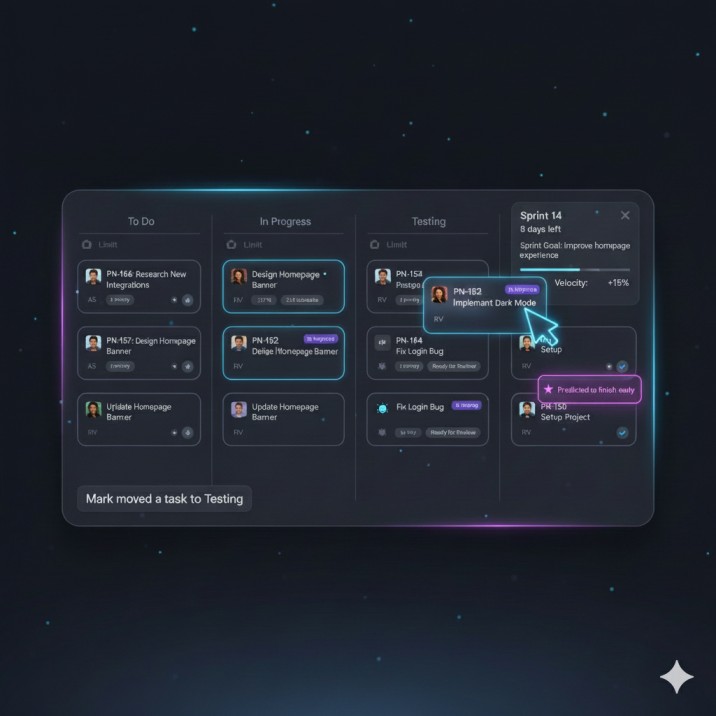This screenshot has height=716, width=716.
Task: Toggle the blue checkmark on Setup Project card
Action: [622, 432]
